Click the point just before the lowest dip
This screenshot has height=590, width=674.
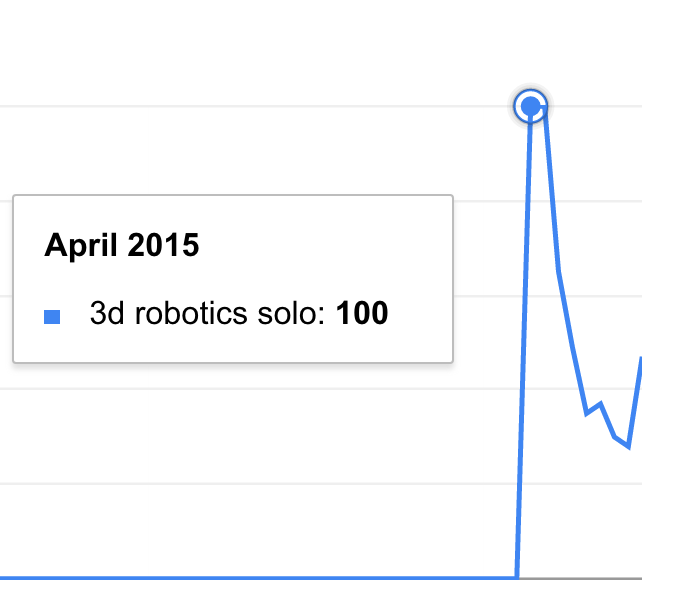pyautogui.click(x=615, y=437)
